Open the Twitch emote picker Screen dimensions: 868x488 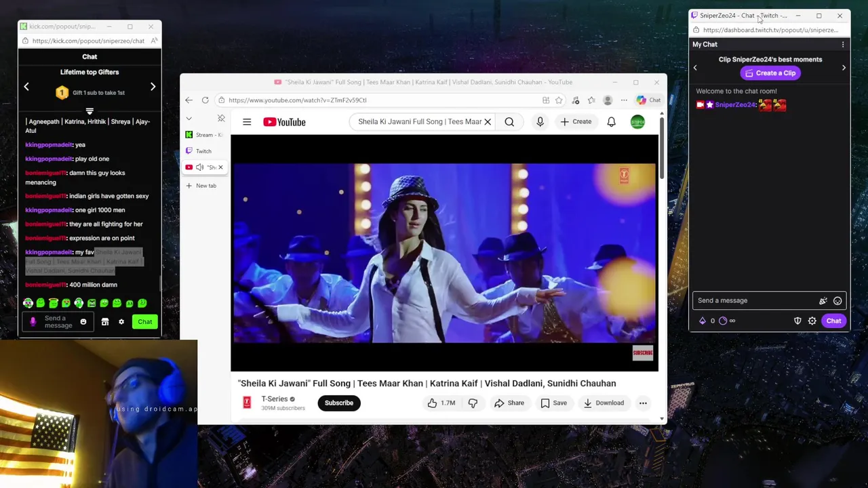pos(837,301)
